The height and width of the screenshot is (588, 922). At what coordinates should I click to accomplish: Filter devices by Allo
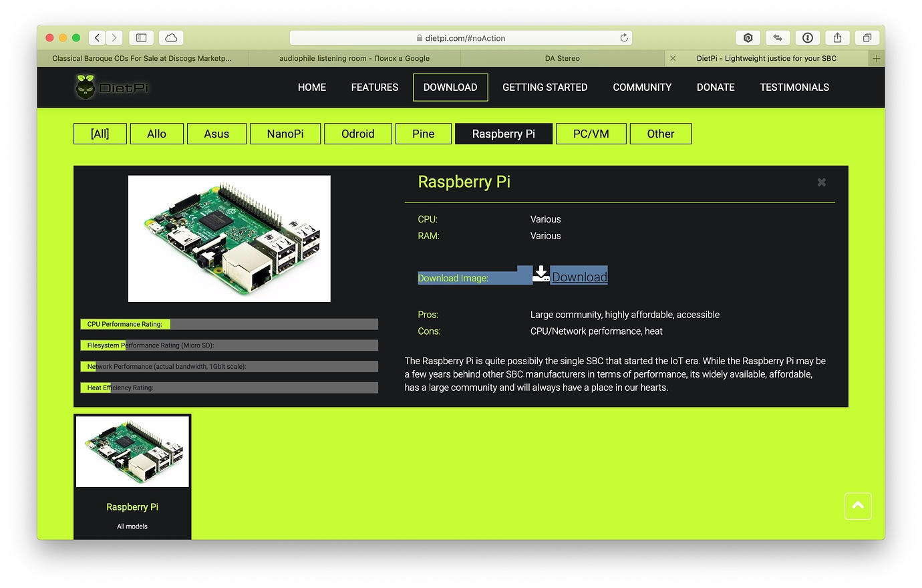(156, 134)
